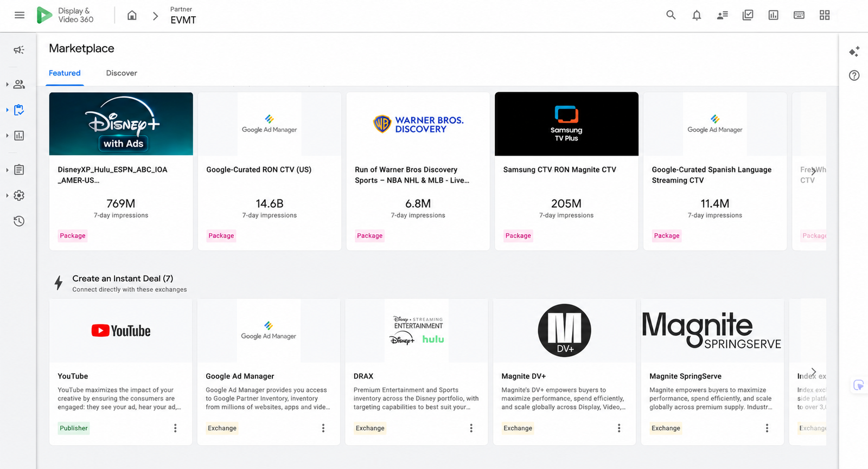Screen dimensions: 868x469
Task: Expand the Settings sidebar section arrow
Action: pyautogui.click(x=7, y=195)
